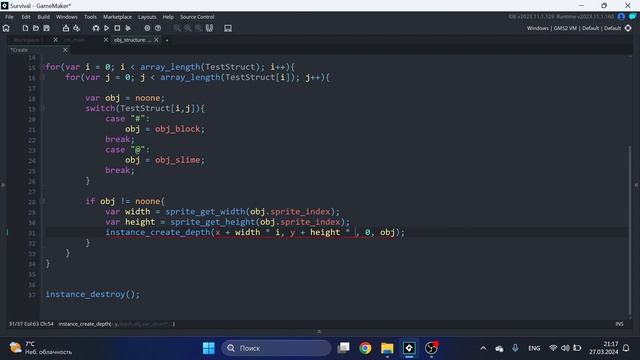Open the Tools menu
The image size is (640, 360).
coord(90,17)
